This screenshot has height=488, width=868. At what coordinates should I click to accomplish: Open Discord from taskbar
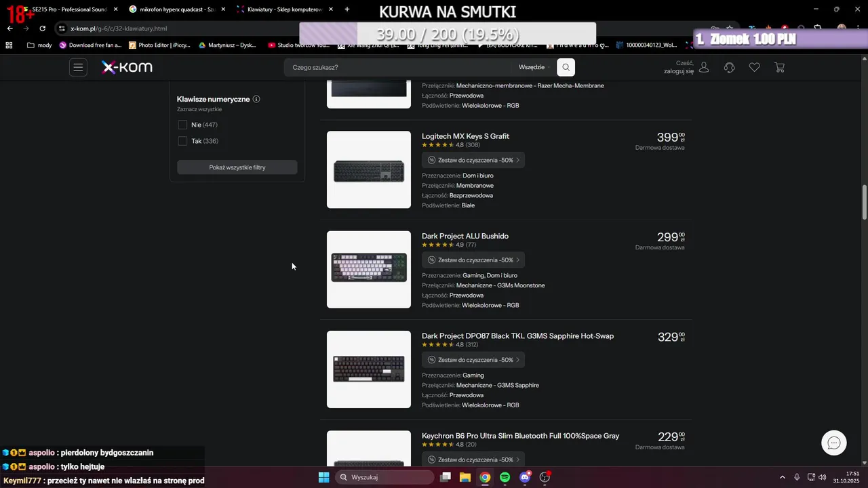pyautogui.click(x=525, y=477)
